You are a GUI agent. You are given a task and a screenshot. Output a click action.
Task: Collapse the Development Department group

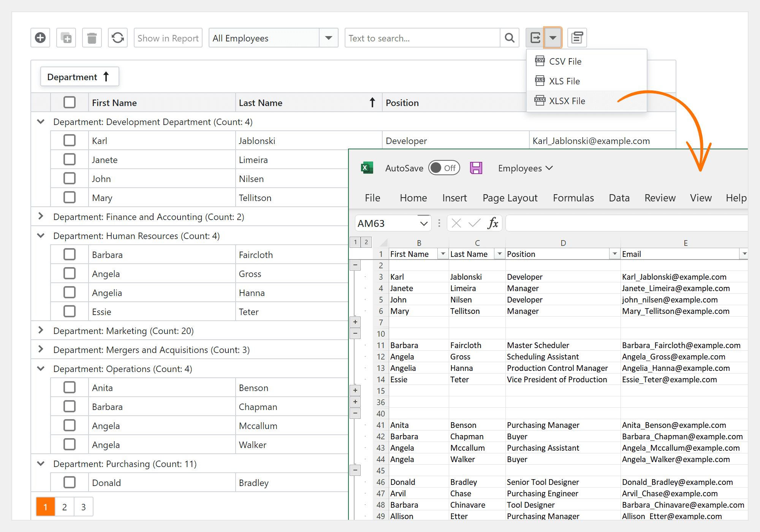tap(41, 122)
